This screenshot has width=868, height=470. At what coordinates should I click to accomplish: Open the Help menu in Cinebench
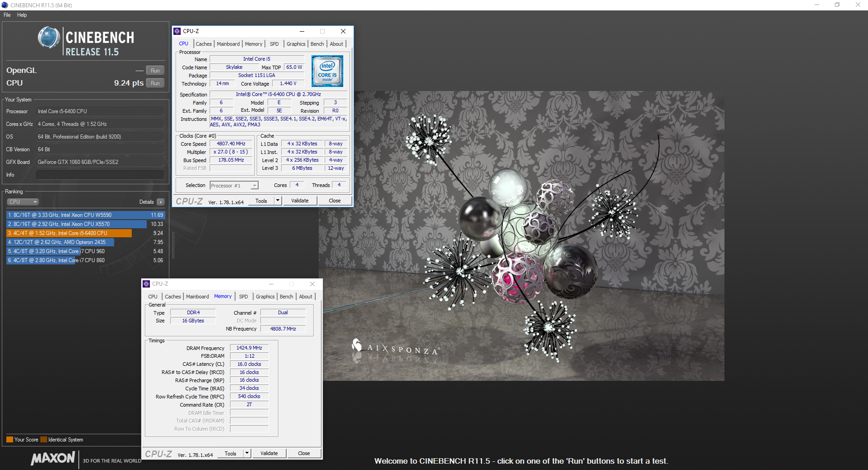tap(22, 15)
